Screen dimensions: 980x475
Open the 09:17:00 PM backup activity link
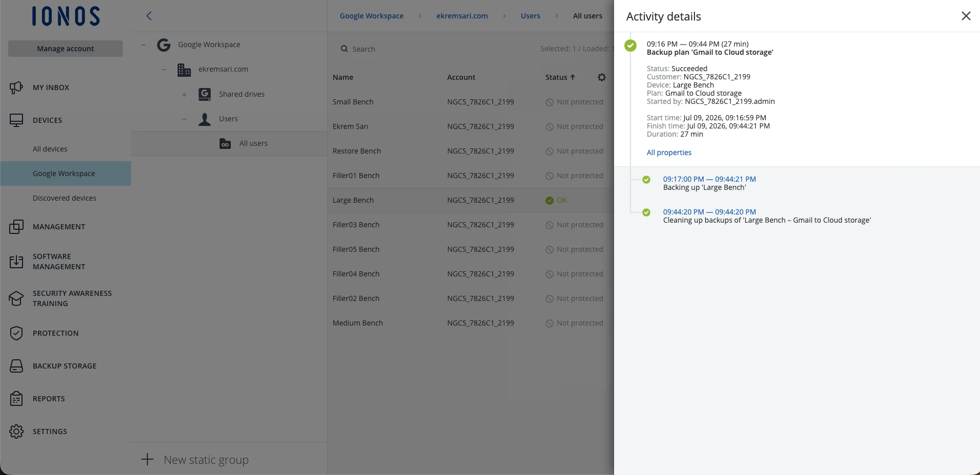pos(709,179)
